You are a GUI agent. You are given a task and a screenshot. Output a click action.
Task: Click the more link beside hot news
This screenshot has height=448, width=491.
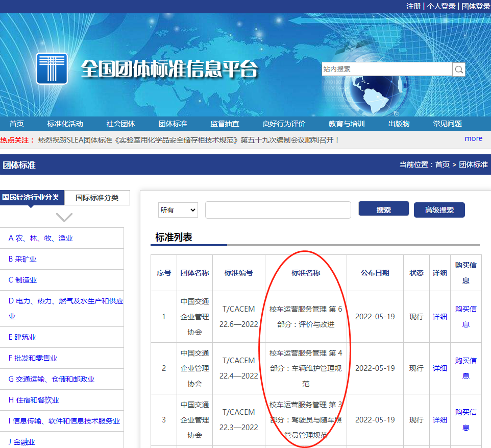point(473,138)
